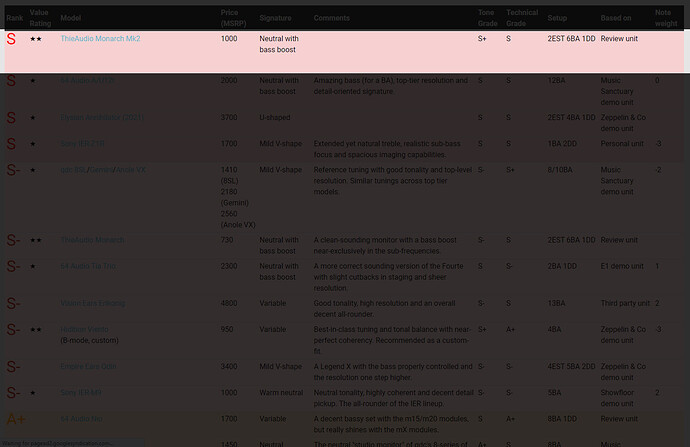Open the 64 Audio Tia Trio link
690x447 pixels.
(88, 266)
